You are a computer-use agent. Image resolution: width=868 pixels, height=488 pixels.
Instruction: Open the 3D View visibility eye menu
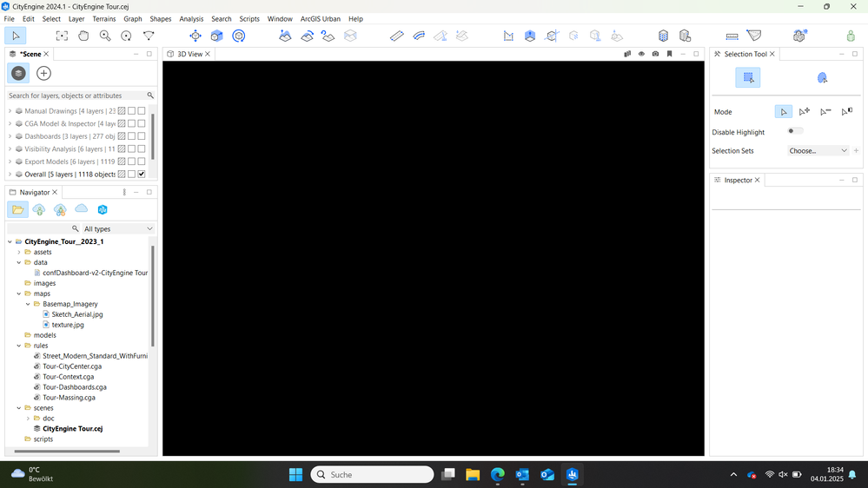(641, 54)
